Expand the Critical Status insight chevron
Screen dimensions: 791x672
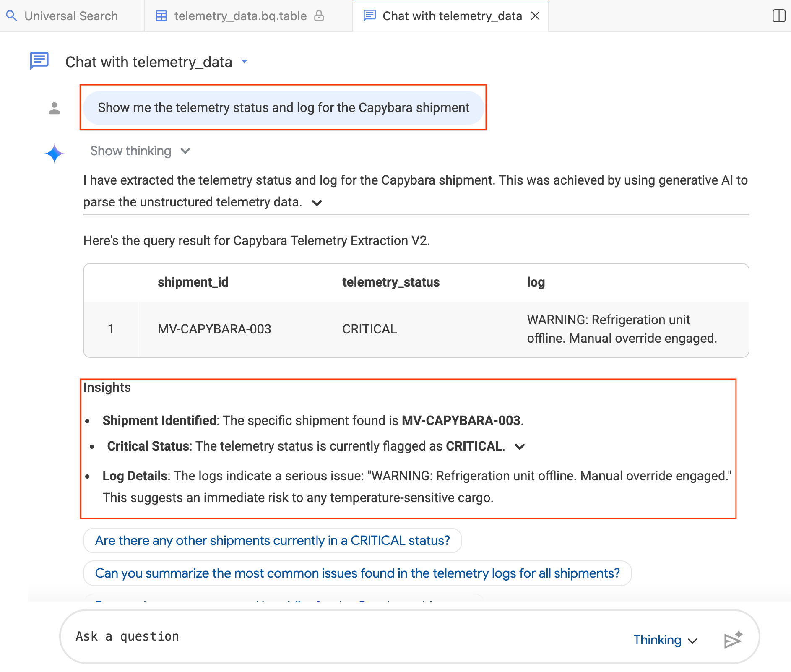(x=520, y=447)
